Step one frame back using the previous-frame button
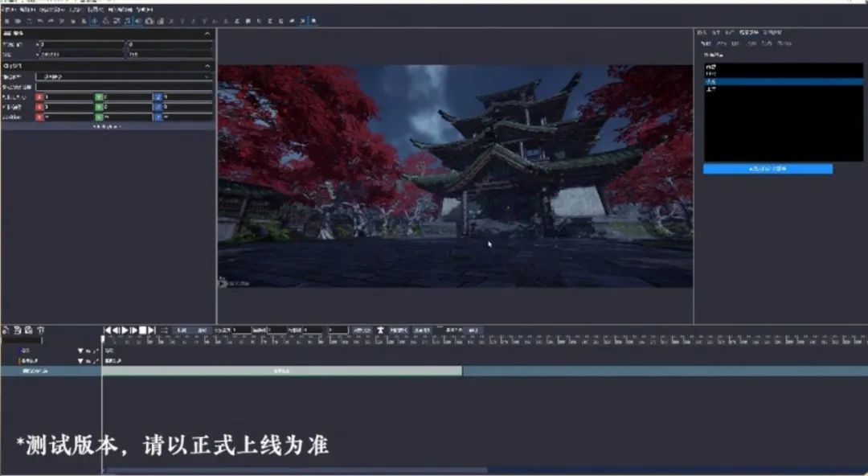 tap(117, 330)
